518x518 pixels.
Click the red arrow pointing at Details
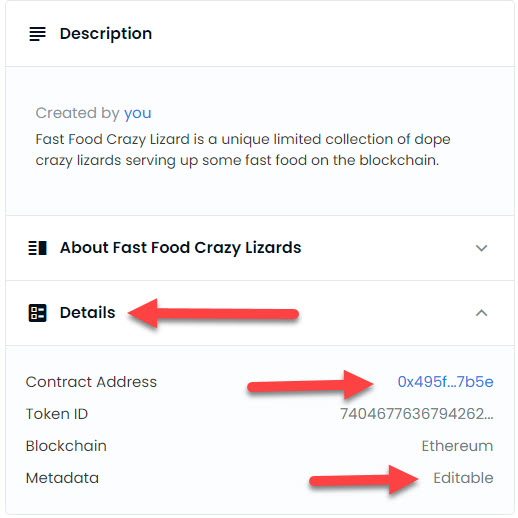(213, 313)
